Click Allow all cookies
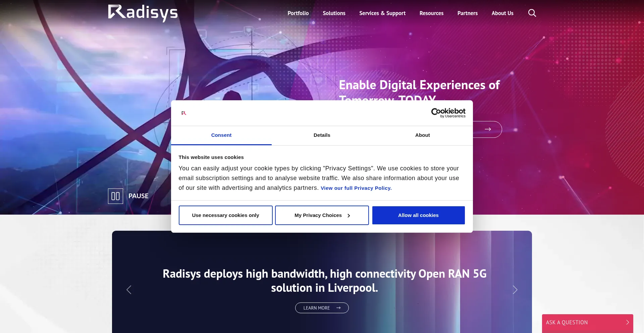644x333 pixels. pos(418,215)
